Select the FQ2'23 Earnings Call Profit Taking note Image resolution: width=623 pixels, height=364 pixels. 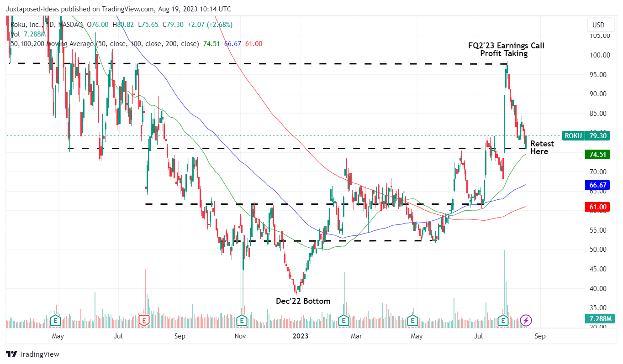(506, 50)
